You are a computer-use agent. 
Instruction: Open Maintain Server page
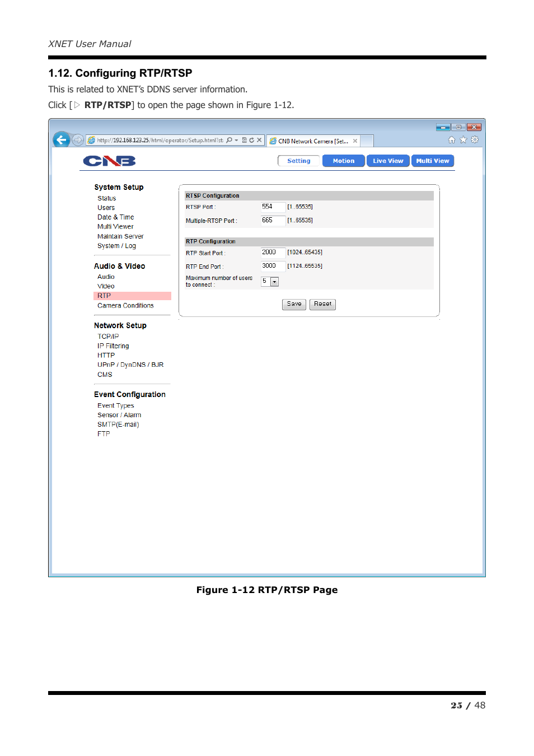pyautogui.click(x=120, y=236)
